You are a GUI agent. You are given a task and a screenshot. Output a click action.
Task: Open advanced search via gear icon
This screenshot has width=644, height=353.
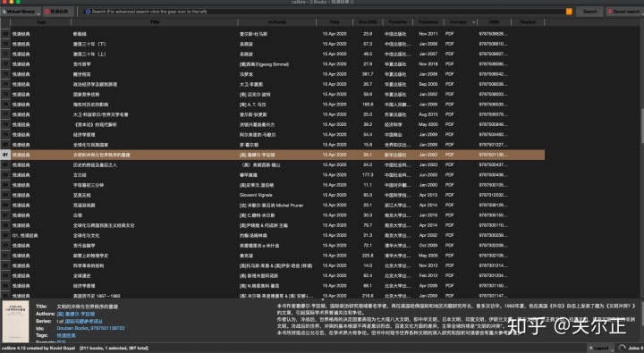pyautogui.click(x=88, y=12)
